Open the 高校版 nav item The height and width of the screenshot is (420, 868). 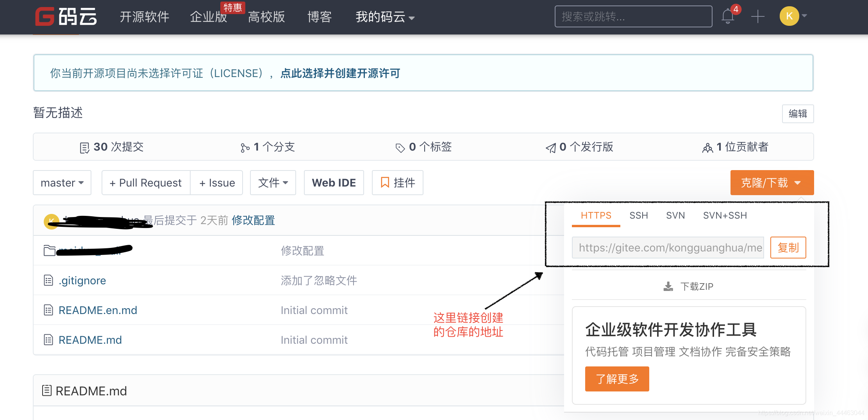[266, 17]
